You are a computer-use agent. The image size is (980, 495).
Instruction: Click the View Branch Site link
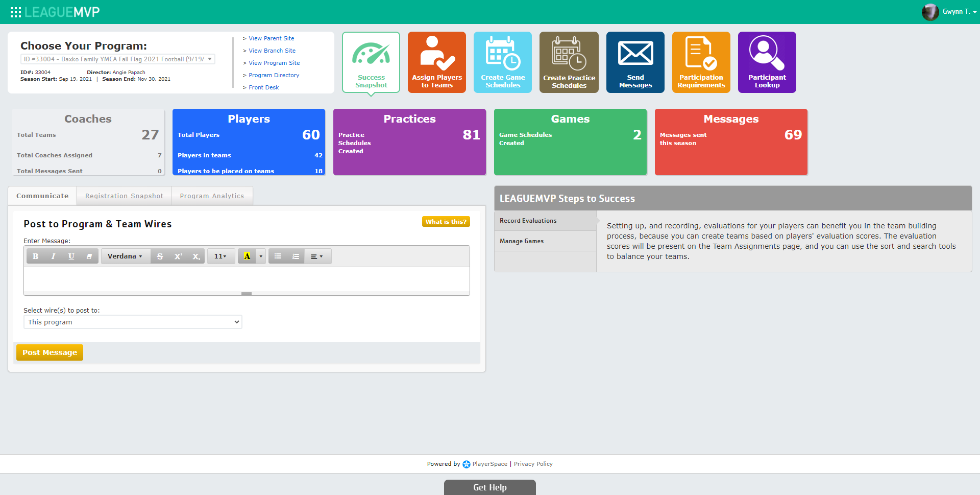(x=272, y=51)
